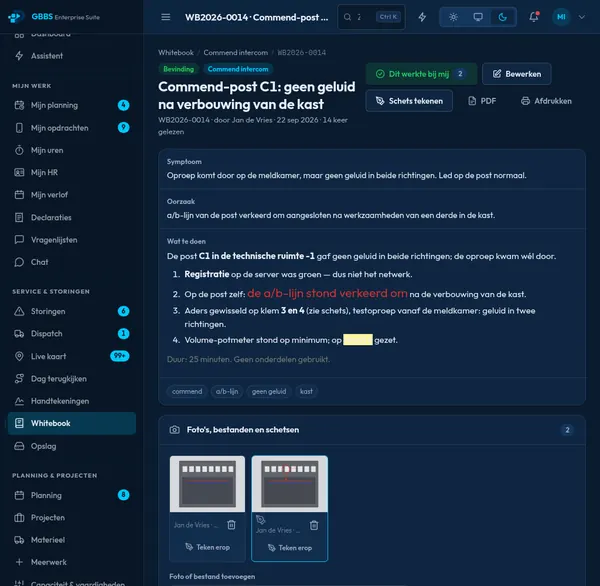This screenshot has width=600, height=586.
Task: Click the 'a/b-lijn' tag chip
Action: (227, 392)
